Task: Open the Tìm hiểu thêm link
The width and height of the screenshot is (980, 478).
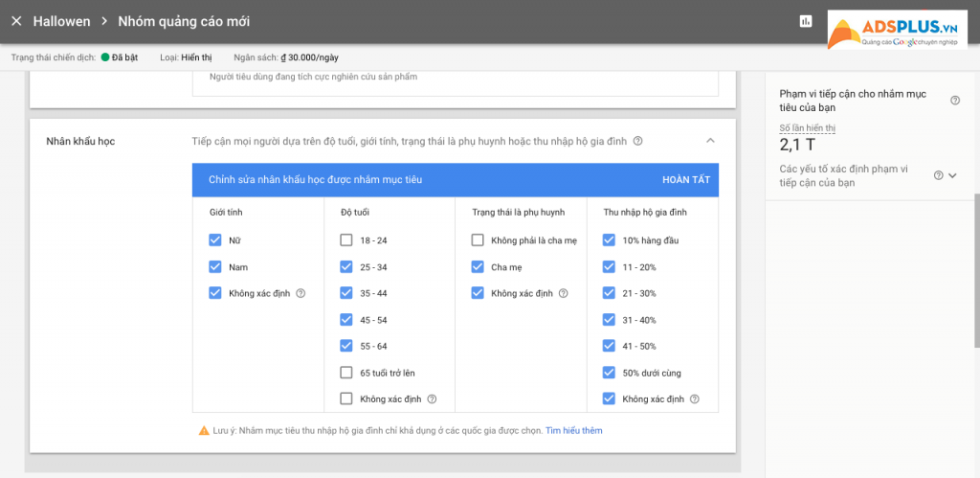Action: coord(574,430)
